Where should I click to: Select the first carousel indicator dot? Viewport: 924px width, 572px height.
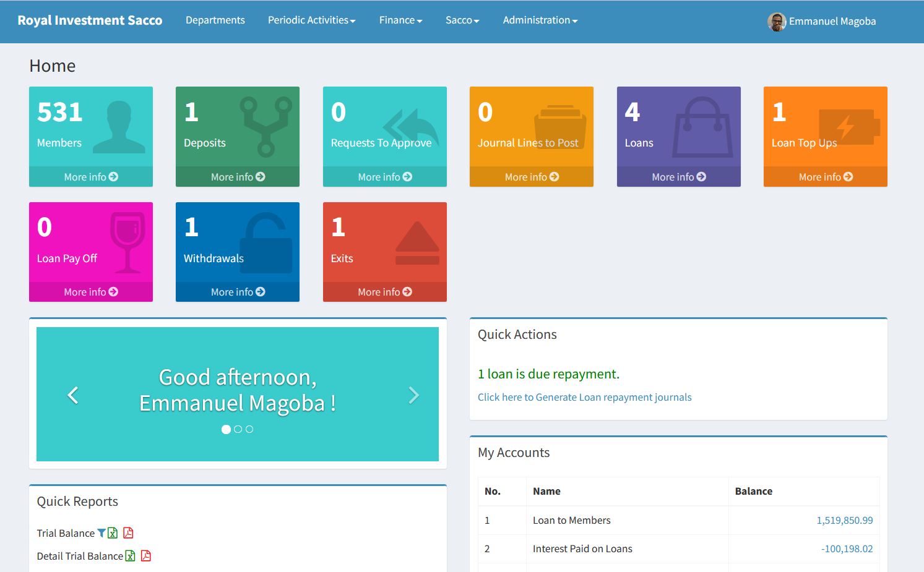226,429
